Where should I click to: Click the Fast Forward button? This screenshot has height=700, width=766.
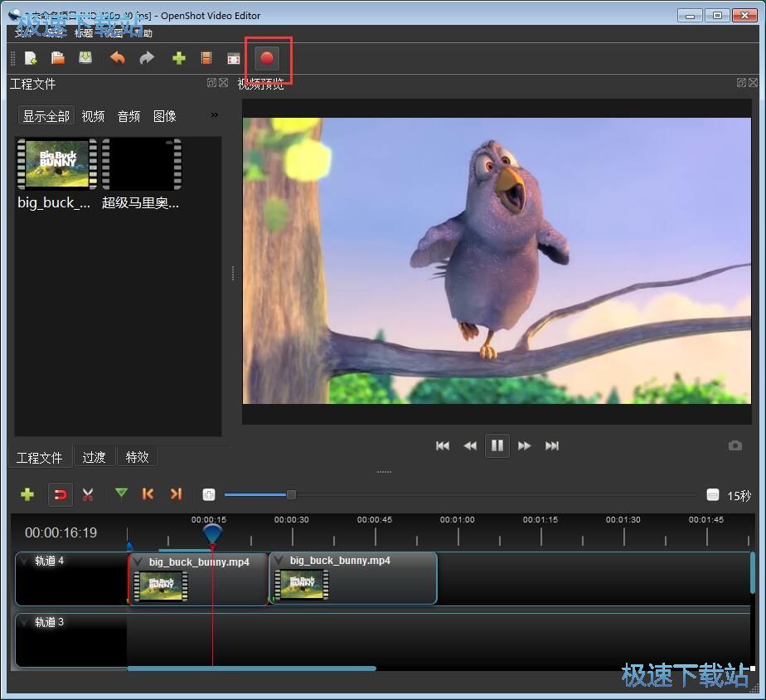click(x=524, y=446)
